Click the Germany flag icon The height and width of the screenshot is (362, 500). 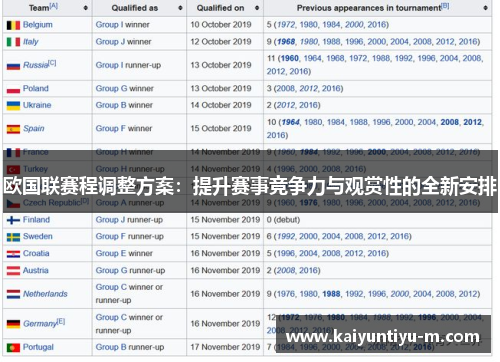tap(13, 324)
